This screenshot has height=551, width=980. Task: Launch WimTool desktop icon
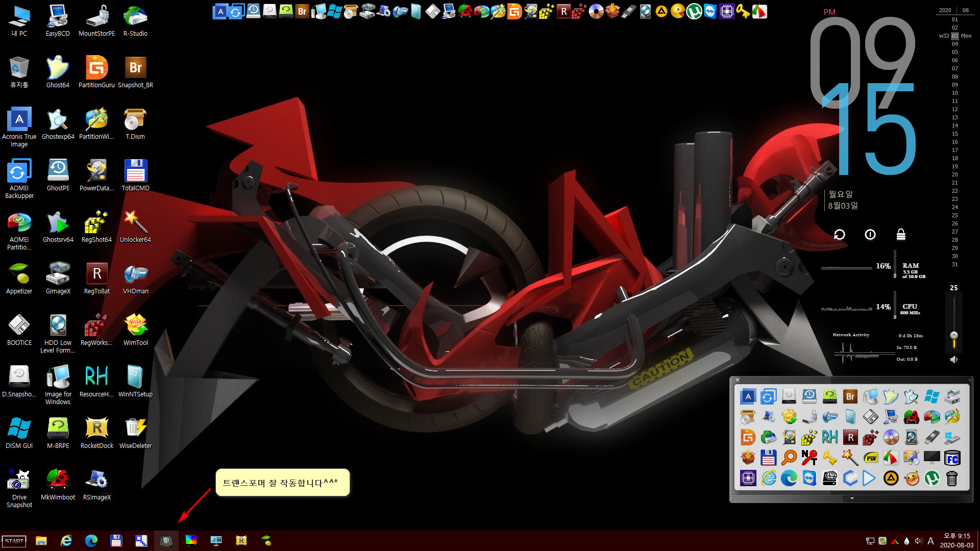pyautogui.click(x=135, y=330)
